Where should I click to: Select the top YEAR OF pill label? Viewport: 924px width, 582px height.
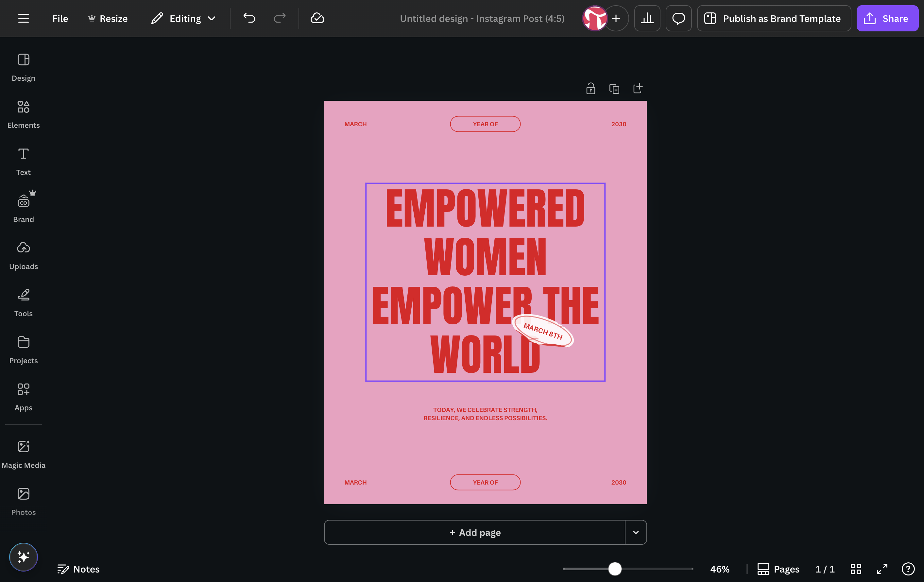point(485,124)
